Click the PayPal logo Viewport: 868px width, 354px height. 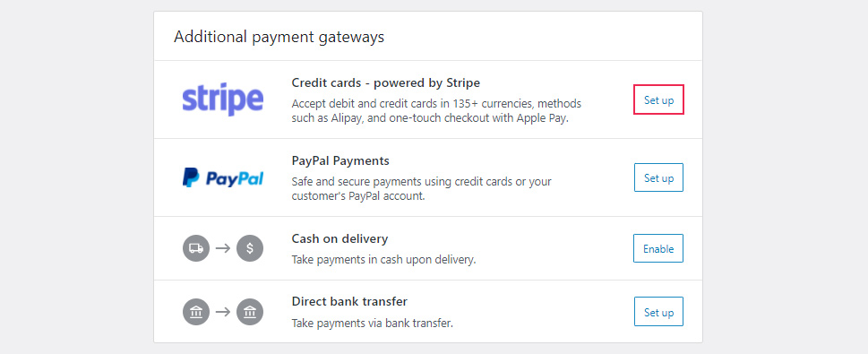222,177
